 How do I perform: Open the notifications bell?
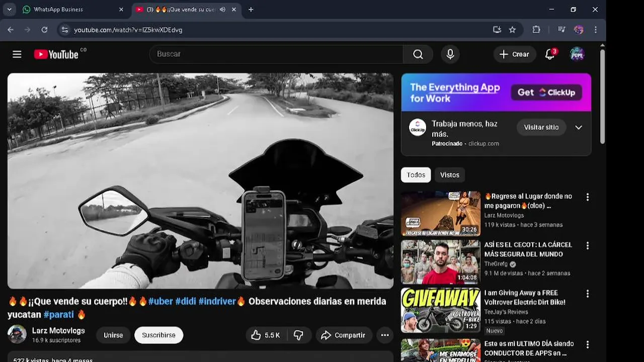coord(550,54)
